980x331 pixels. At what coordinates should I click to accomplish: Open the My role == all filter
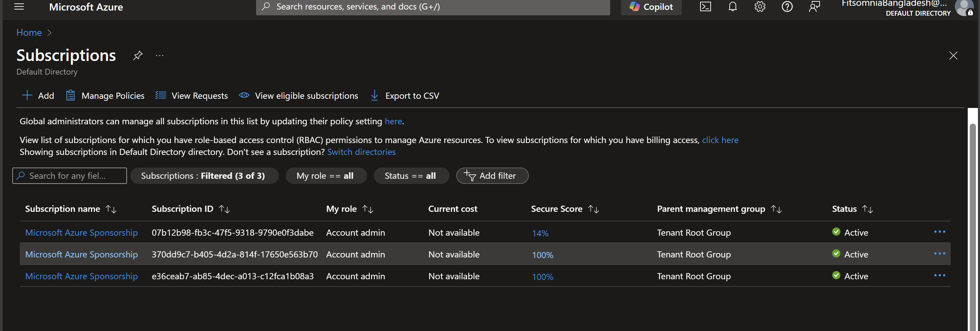click(x=326, y=176)
